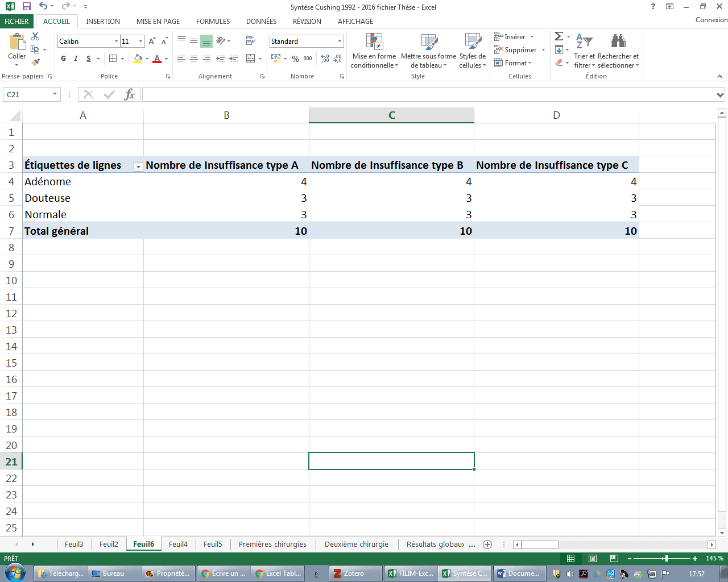The image size is (728, 582).
Task: Switch to the Premières chirurgies sheet
Action: 272,544
